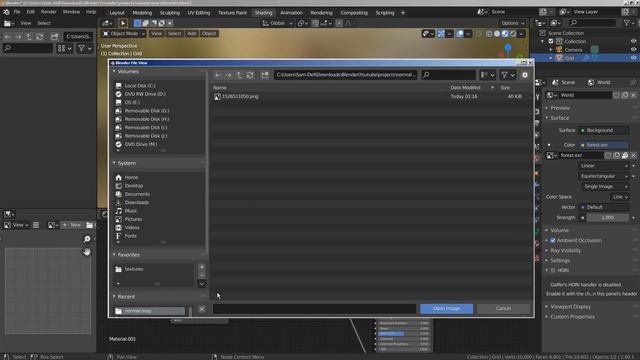Open file view filter dropdown
The image size is (640, 360).
click(508, 75)
